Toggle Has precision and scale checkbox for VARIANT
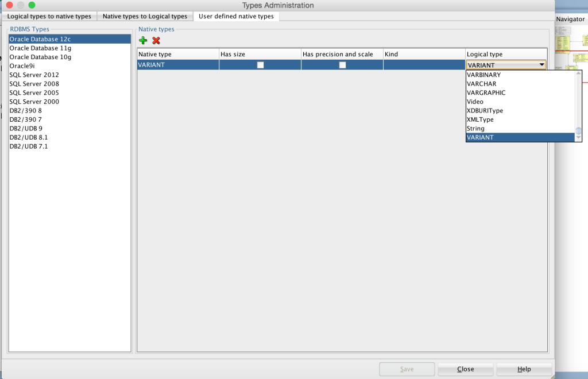The width and height of the screenshot is (588, 379). (342, 65)
